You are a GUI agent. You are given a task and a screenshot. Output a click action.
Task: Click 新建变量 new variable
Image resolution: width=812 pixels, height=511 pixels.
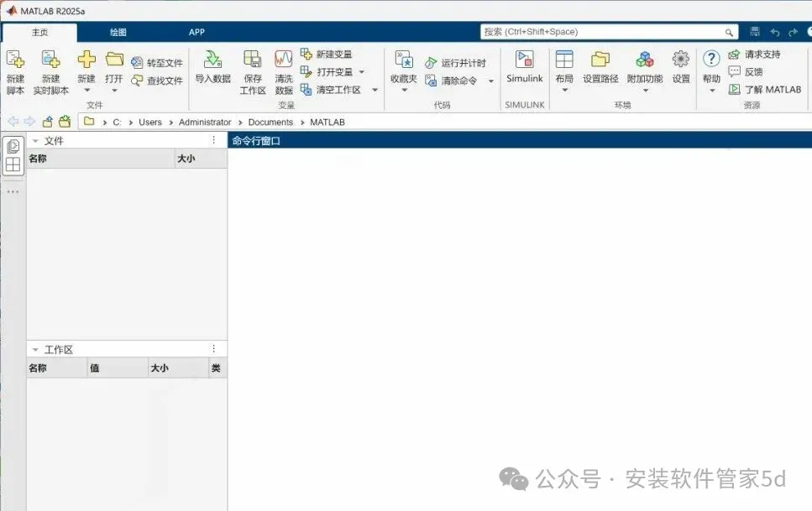coord(327,54)
